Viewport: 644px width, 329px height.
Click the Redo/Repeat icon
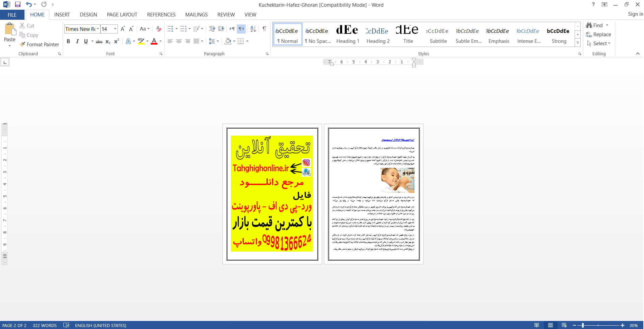click(44, 5)
